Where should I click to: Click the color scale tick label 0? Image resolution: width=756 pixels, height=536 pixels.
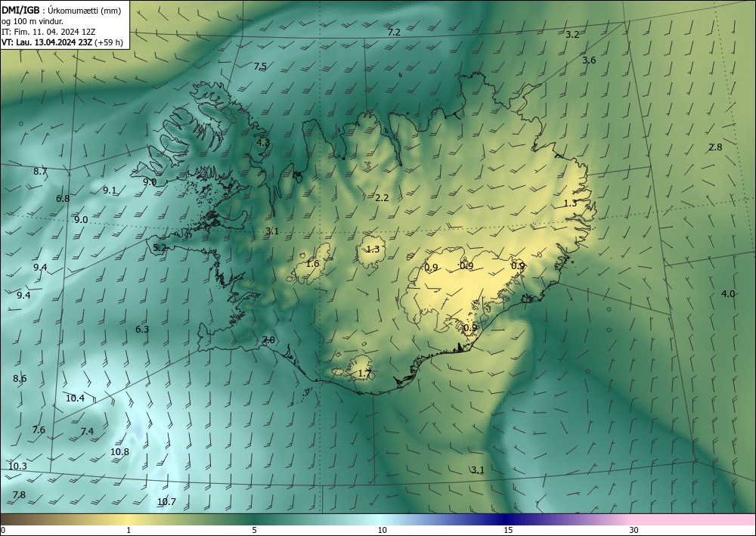[x=3, y=530]
